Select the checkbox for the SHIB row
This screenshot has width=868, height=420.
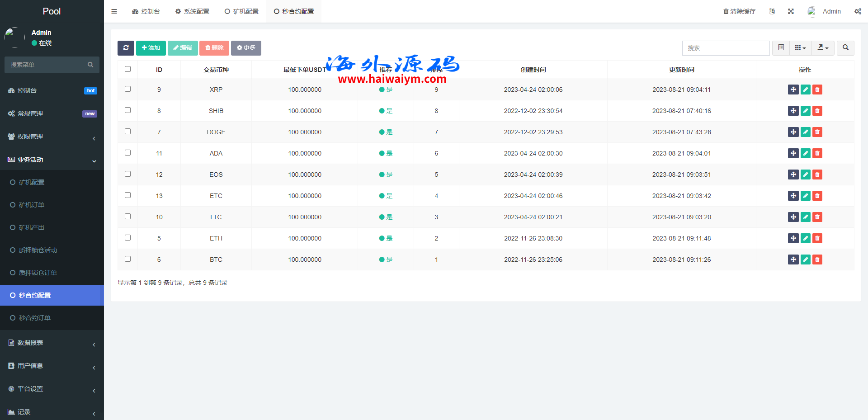click(x=127, y=110)
